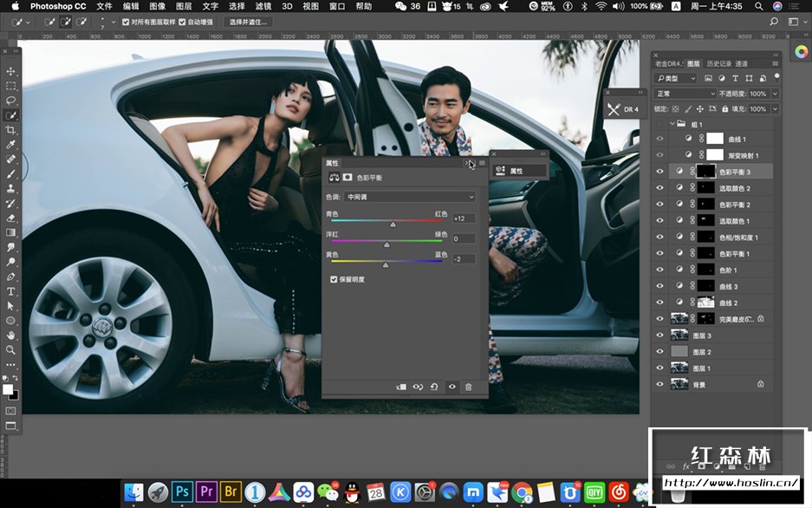Toggle 对所有图层取样 checkbox
The width and height of the screenshot is (812, 508).
click(127, 22)
